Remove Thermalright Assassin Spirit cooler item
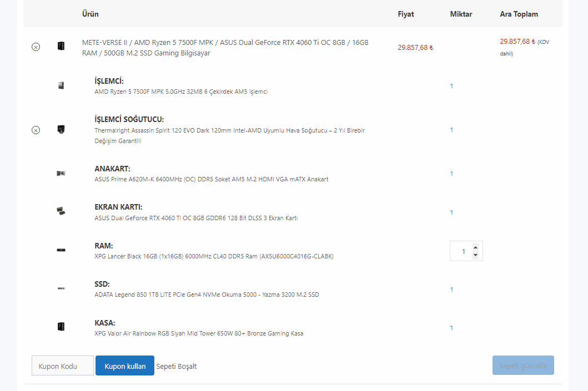This screenshot has height=391, width=588. [36, 130]
